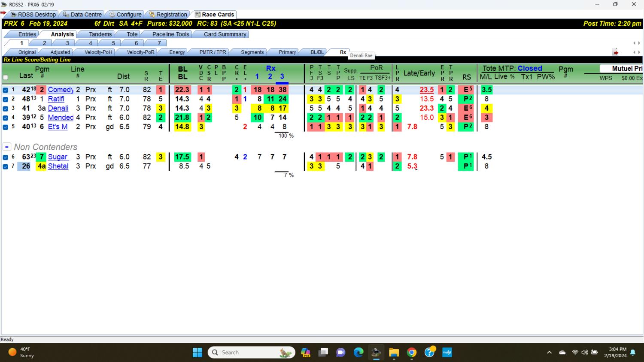
Task: Open File Explorer from the taskbar
Action: 394,353
